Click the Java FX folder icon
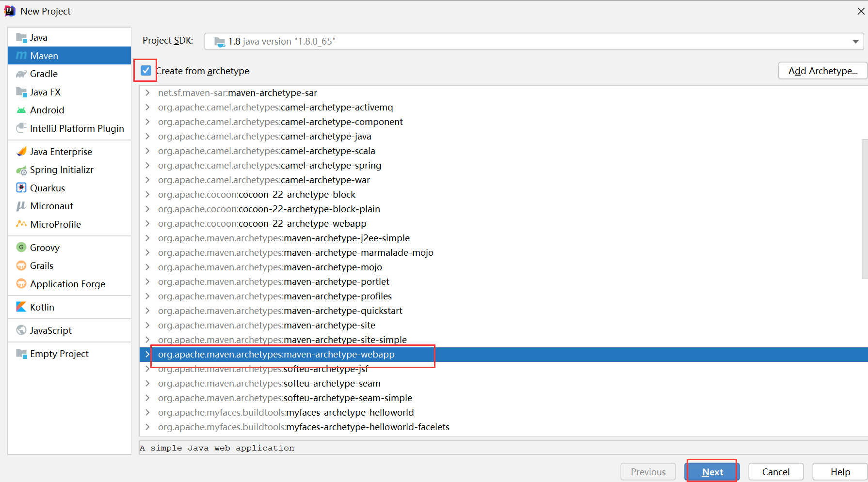868x482 pixels. pyautogui.click(x=21, y=92)
